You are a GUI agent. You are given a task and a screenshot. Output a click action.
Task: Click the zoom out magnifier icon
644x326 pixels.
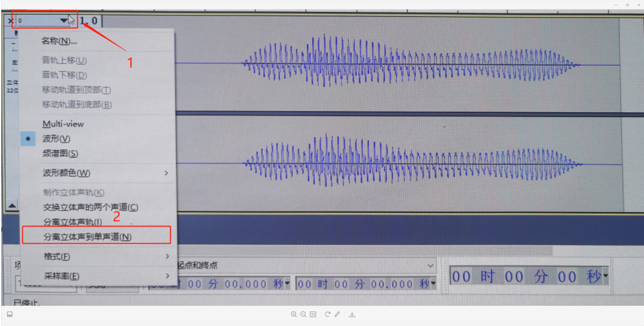coord(303,314)
